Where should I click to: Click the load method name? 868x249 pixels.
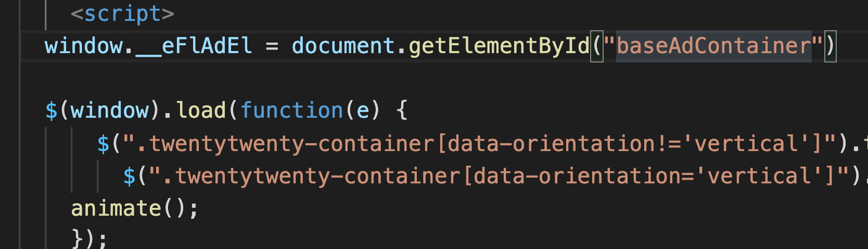pyautogui.click(x=200, y=110)
